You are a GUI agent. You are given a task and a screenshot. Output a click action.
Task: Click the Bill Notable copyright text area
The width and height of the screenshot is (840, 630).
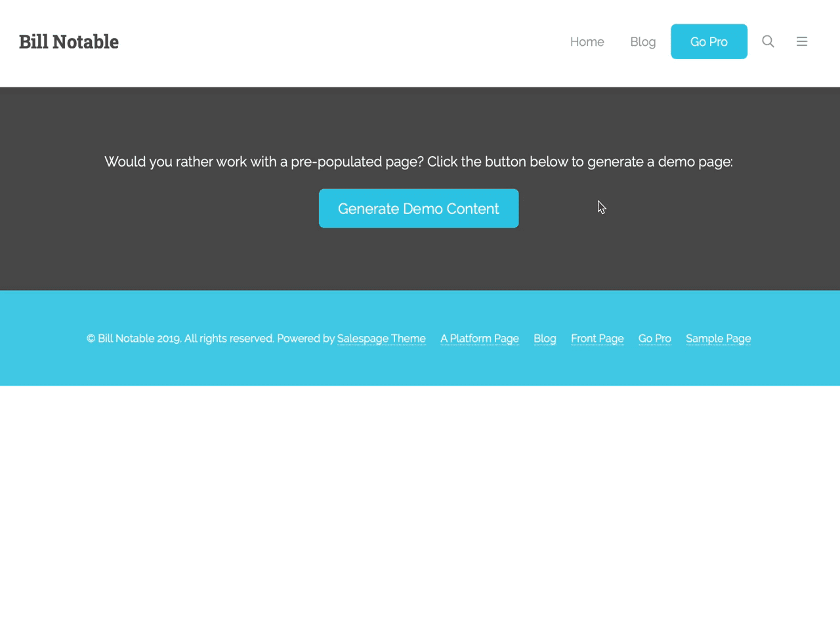click(180, 338)
